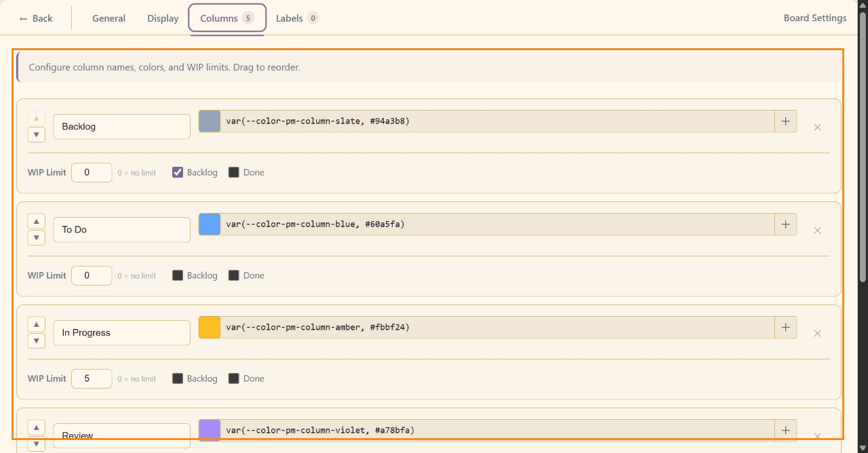Uncheck Backlog checkbox in Backlog column
Screen dimensions: 868x453
(x=178, y=172)
